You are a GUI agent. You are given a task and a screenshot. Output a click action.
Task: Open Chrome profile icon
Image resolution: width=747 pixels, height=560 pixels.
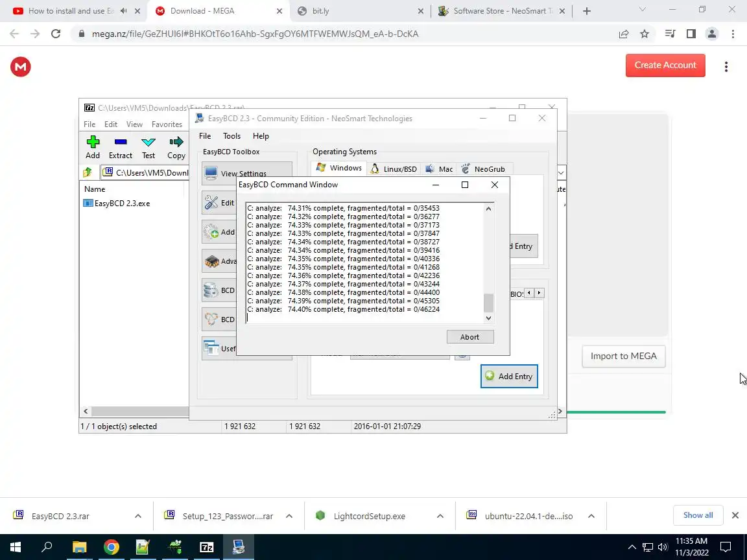pyautogui.click(x=712, y=33)
